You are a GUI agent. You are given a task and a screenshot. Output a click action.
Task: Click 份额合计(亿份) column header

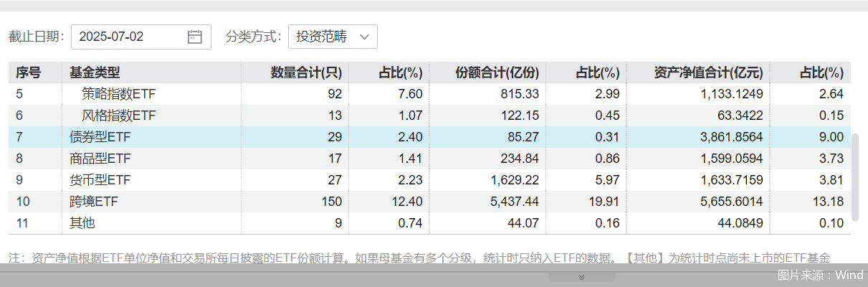(497, 72)
